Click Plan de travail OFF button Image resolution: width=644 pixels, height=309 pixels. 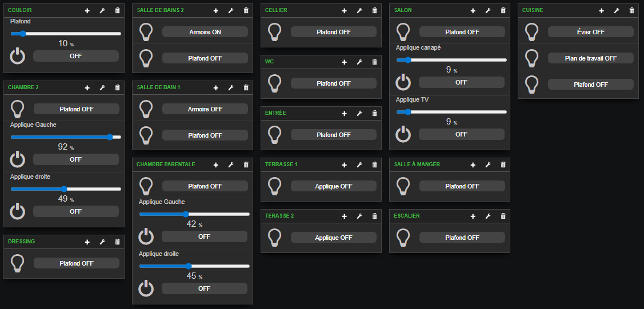click(x=591, y=58)
